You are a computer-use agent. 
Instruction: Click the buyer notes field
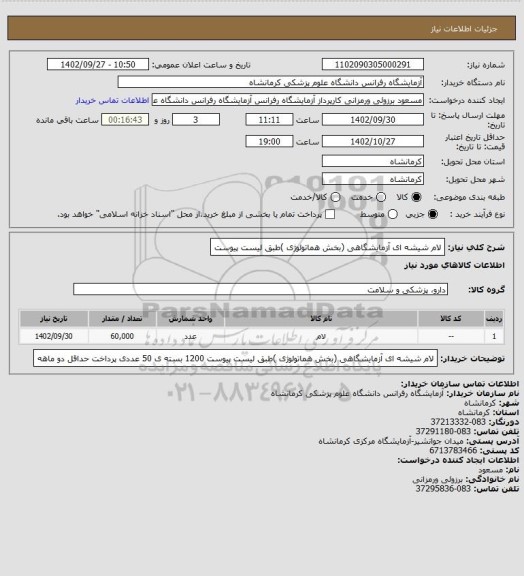point(236,358)
